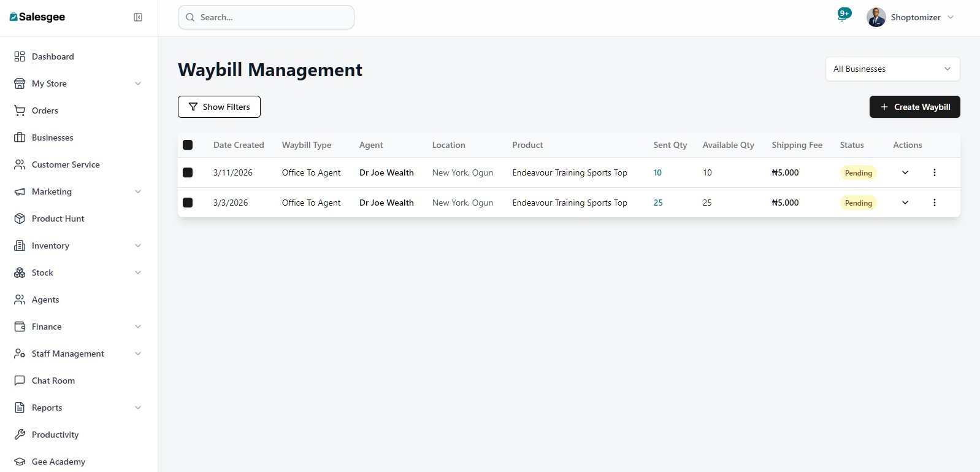The height and width of the screenshot is (472, 980).
Task: Click the Finance wallet icon
Action: coord(20,327)
